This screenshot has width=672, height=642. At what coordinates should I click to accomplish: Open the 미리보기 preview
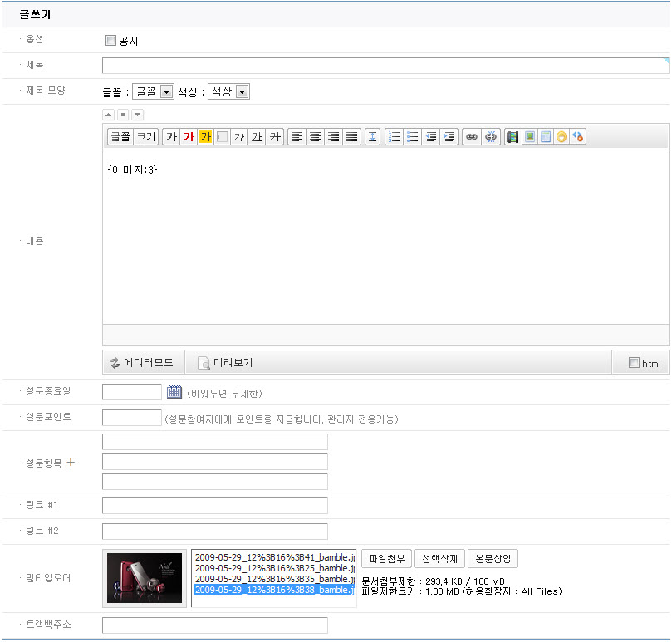(225, 363)
